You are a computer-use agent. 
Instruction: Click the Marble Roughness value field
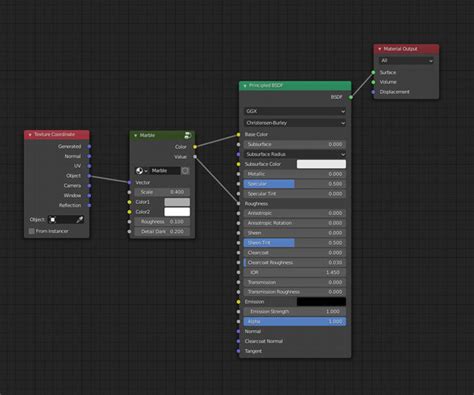pyautogui.click(x=162, y=222)
